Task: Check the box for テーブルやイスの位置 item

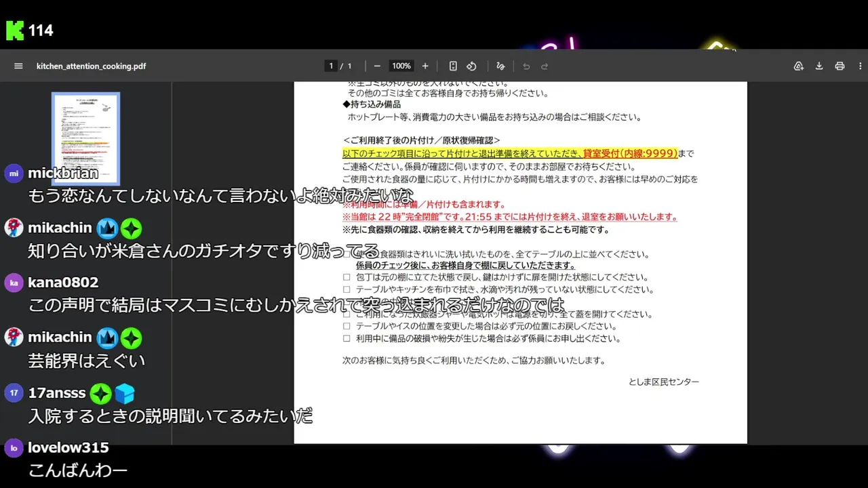Action: point(347,326)
